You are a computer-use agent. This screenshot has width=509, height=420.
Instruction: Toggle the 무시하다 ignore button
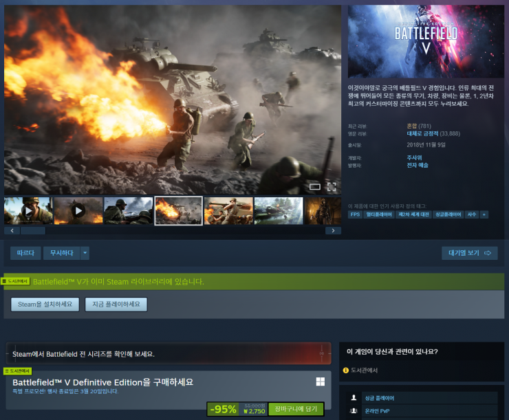[61, 253]
